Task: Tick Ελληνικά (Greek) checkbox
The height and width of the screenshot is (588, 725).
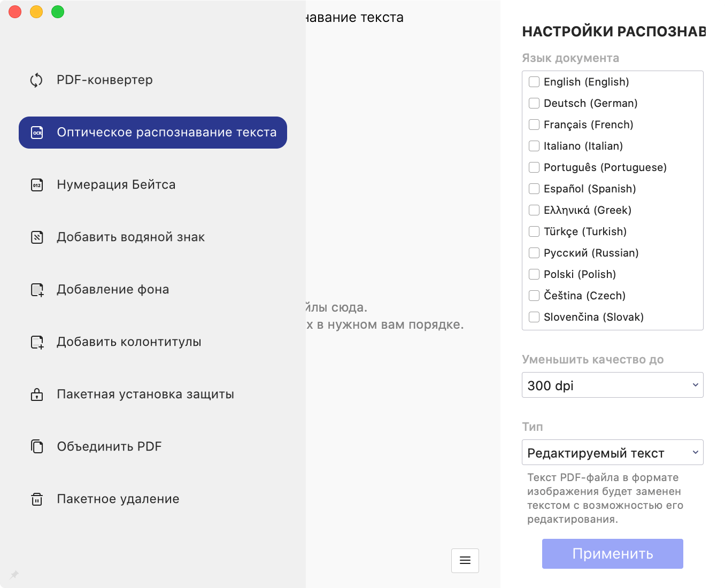Action: click(x=534, y=210)
